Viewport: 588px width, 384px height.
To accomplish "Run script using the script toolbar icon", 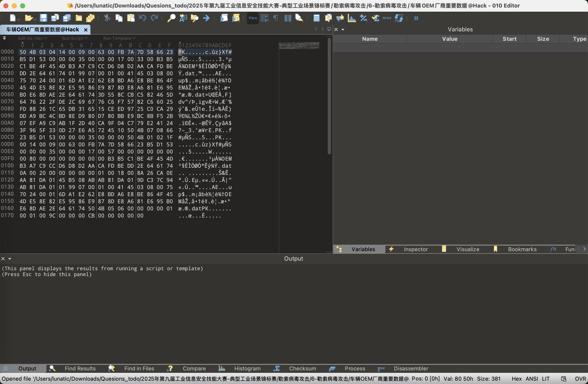I will pyautogui.click(x=224, y=18).
